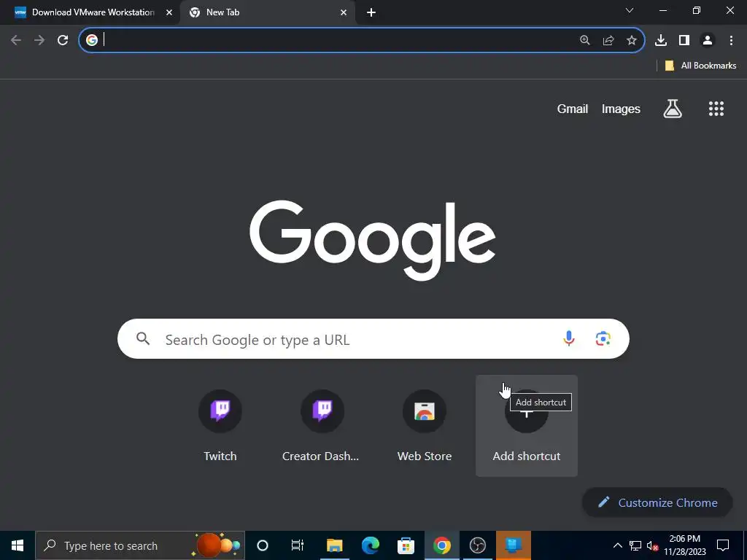Viewport: 747px width, 560px height.
Task: Click the muted volume icon in the tray
Action: coord(652,545)
